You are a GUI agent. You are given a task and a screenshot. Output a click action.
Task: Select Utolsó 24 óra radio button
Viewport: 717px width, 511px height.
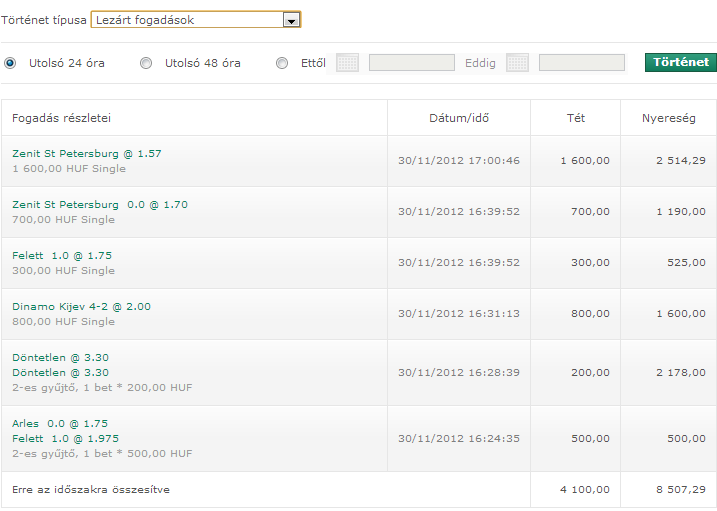(10, 63)
